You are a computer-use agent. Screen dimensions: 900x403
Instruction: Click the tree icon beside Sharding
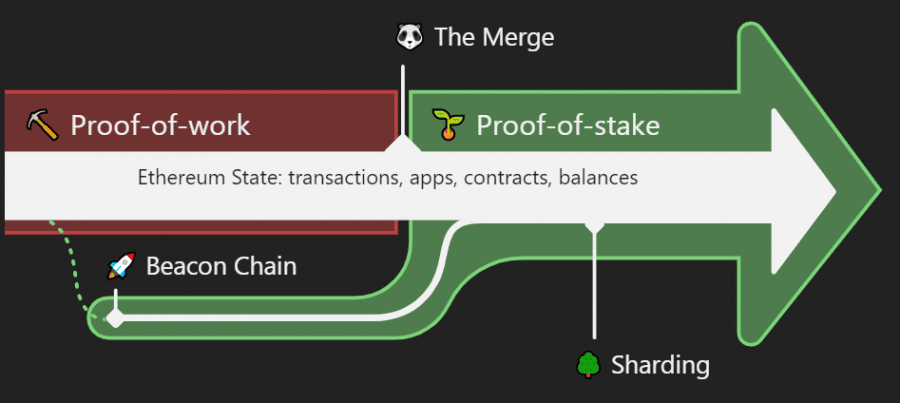click(x=588, y=365)
